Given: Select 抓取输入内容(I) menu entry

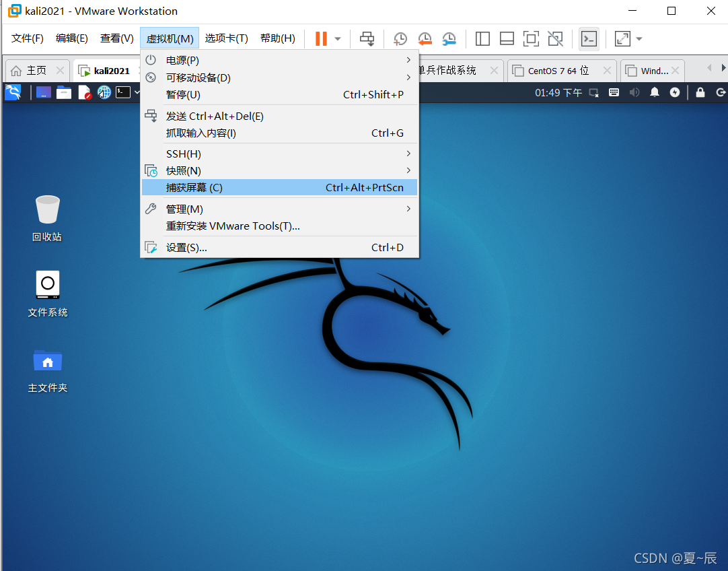Looking at the screenshot, I should pyautogui.click(x=279, y=133).
